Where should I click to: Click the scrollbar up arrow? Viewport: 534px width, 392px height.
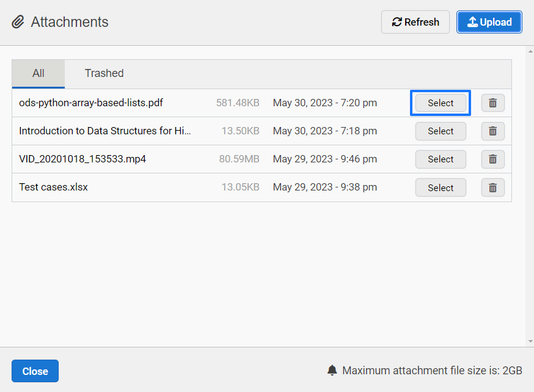click(x=530, y=51)
